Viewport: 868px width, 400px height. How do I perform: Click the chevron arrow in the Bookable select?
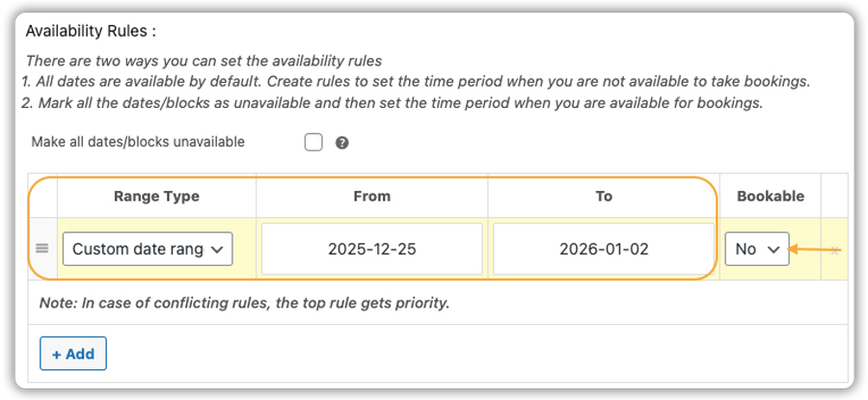tap(773, 249)
